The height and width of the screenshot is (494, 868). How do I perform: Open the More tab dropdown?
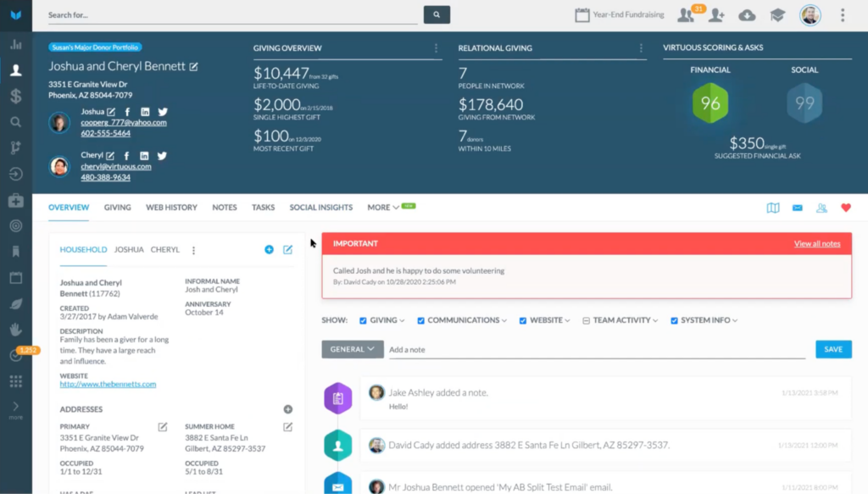click(x=383, y=208)
